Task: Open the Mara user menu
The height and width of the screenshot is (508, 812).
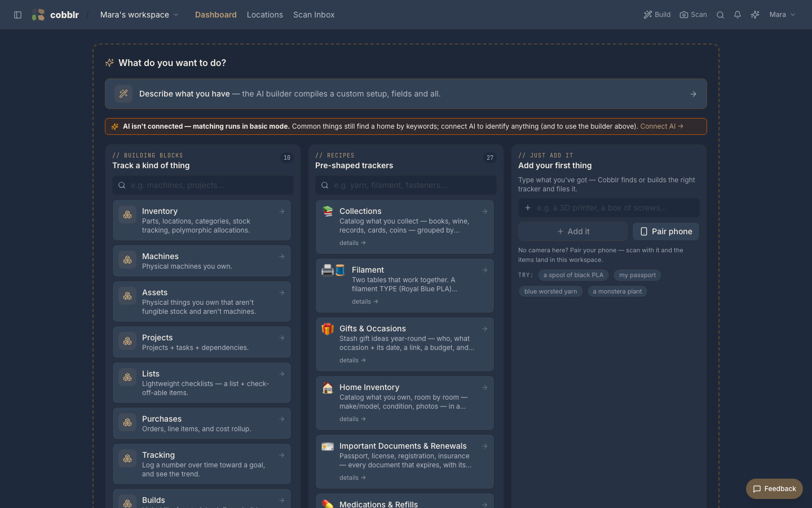Action: coord(782,15)
